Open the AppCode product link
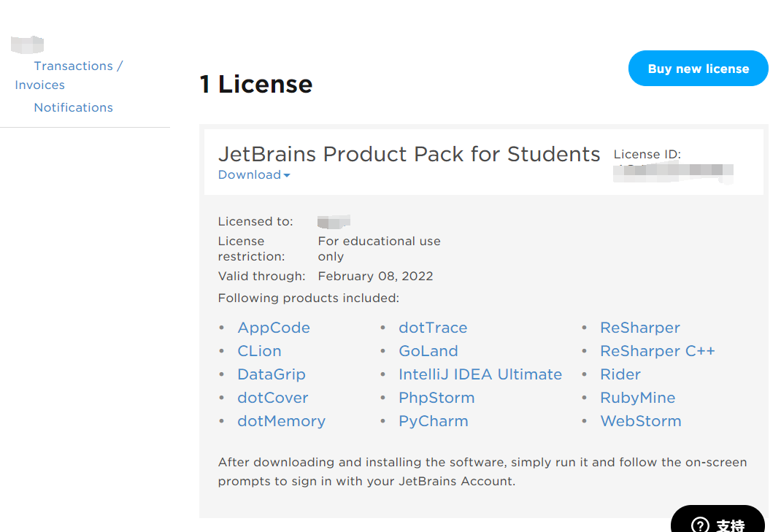Image resolution: width=781 pixels, height=532 pixels. click(x=274, y=328)
